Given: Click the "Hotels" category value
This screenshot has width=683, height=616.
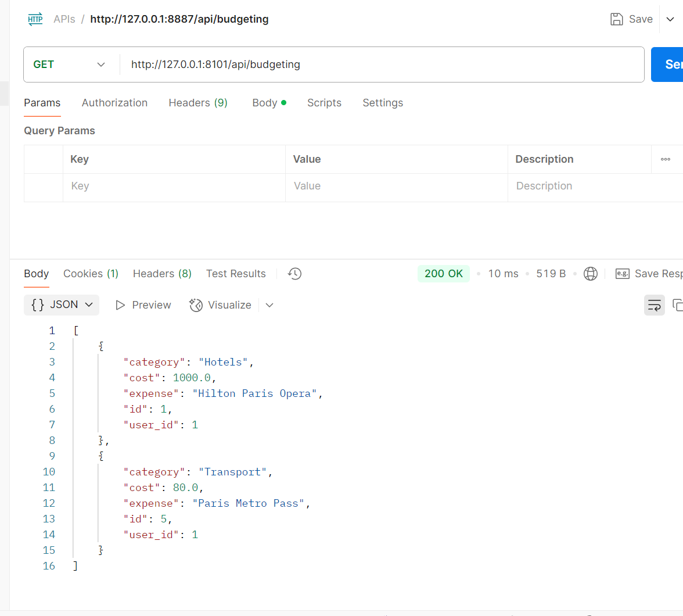Looking at the screenshot, I should pos(224,362).
